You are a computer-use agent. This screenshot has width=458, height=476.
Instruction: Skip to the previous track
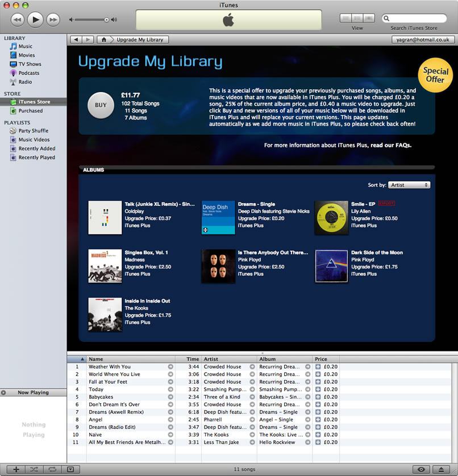click(x=18, y=20)
